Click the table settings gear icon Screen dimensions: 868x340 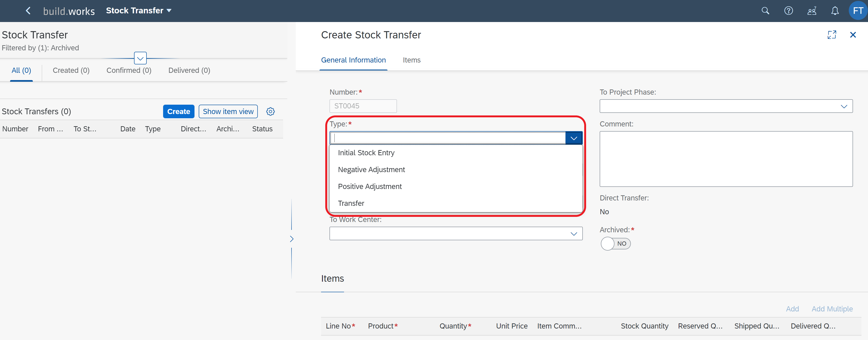[x=270, y=111]
